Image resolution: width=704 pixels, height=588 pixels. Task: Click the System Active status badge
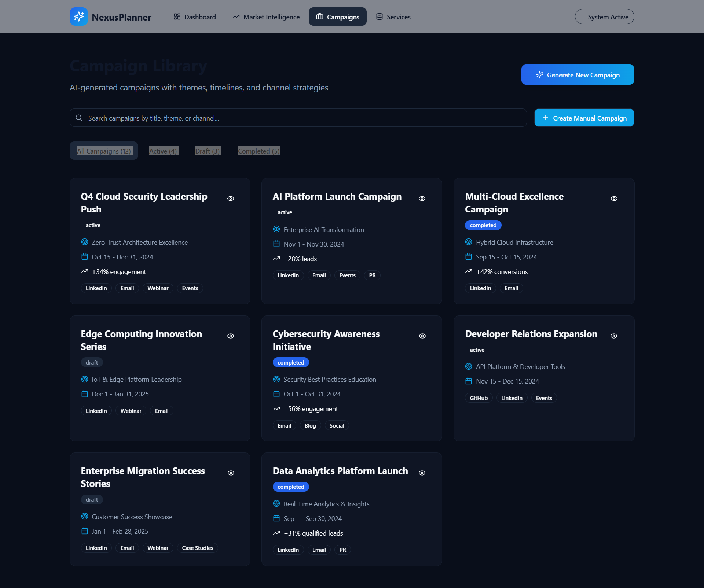pyautogui.click(x=604, y=17)
